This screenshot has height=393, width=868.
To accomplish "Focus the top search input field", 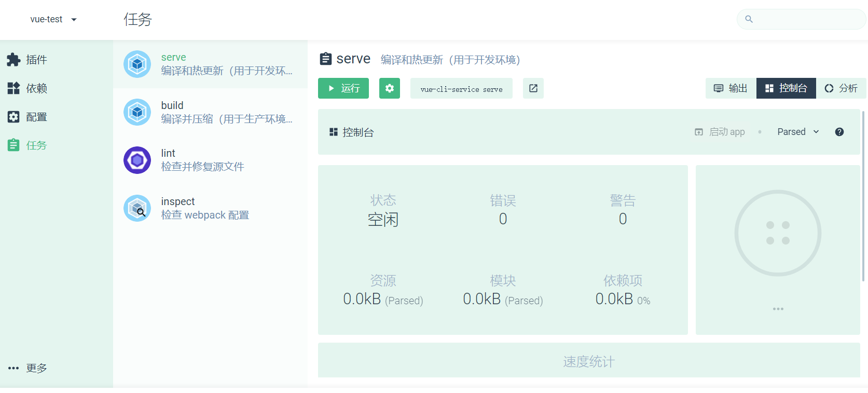I will (x=801, y=19).
